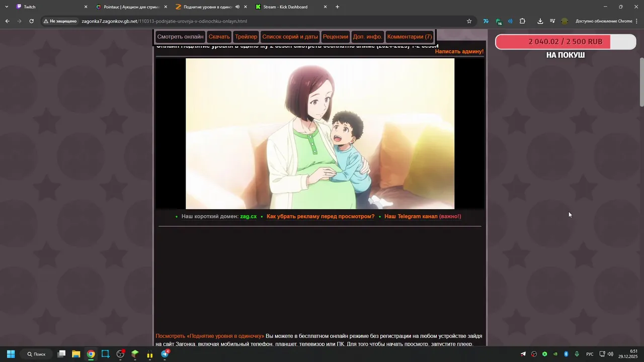The height and width of the screenshot is (362, 644).
Task: Open the Extensions puzzle menu
Action: 522,21
